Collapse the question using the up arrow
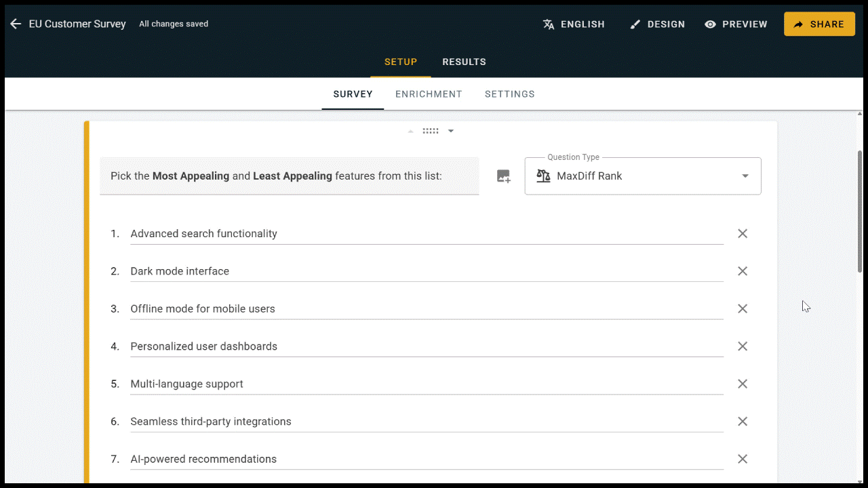Screen dimensions: 868x488 pos(410,130)
